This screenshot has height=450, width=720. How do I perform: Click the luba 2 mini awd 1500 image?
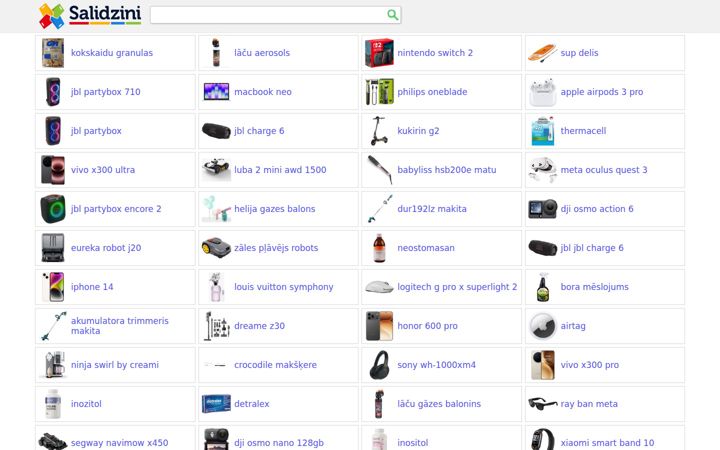216,170
